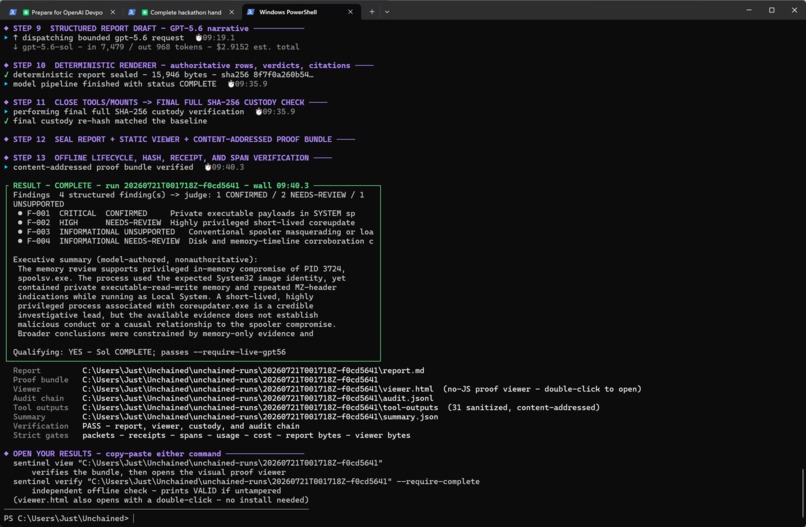Viewport: 806px width, 527px height.
Task: Click PowerShell icon on Windows PowerShell tab
Action: pyautogui.click(x=251, y=12)
